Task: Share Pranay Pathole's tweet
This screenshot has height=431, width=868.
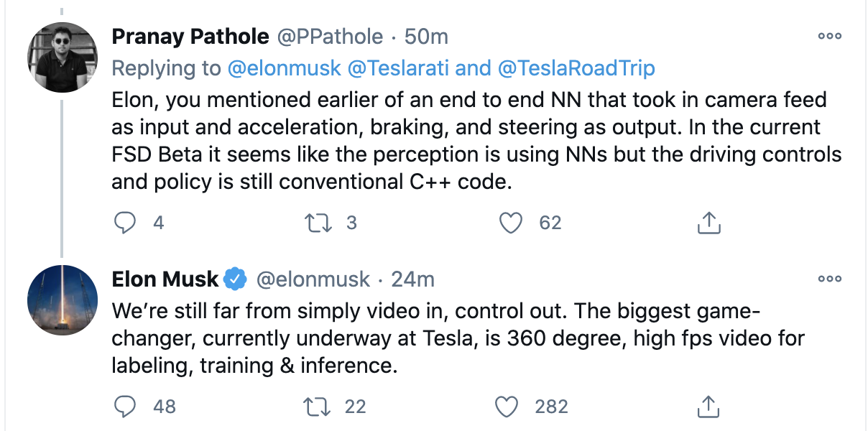Action: pos(708,223)
